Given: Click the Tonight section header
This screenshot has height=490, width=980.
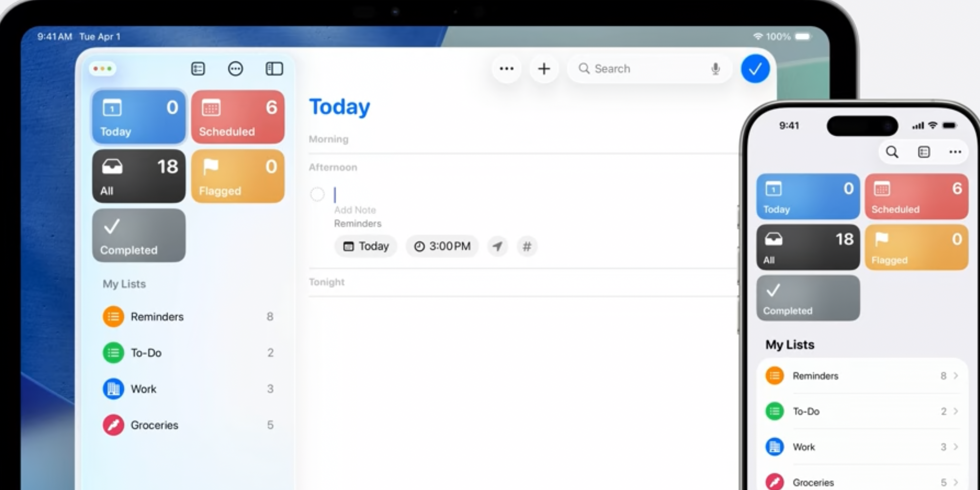Looking at the screenshot, I should click(327, 282).
